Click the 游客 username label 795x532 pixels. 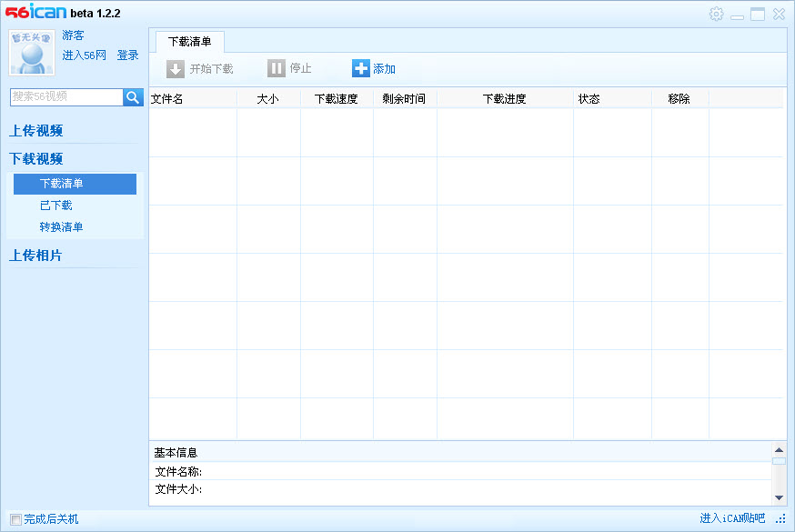tap(73, 35)
